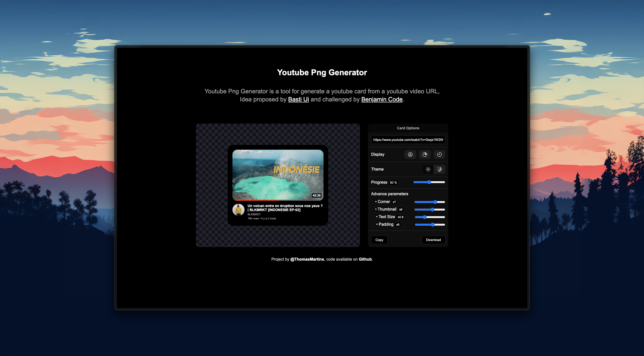The height and width of the screenshot is (356, 644).
Task: Click the Copy button
Action: 379,240
